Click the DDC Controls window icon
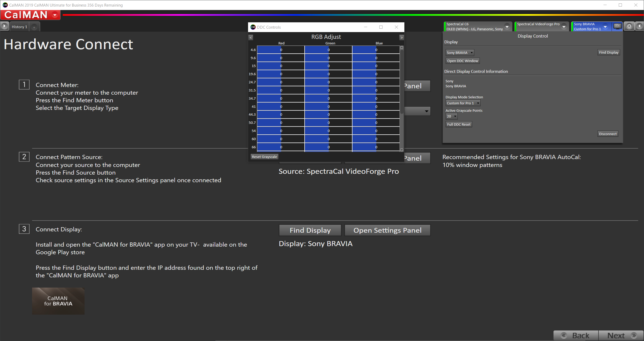The height and width of the screenshot is (341, 644). click(x=253, y=27)
